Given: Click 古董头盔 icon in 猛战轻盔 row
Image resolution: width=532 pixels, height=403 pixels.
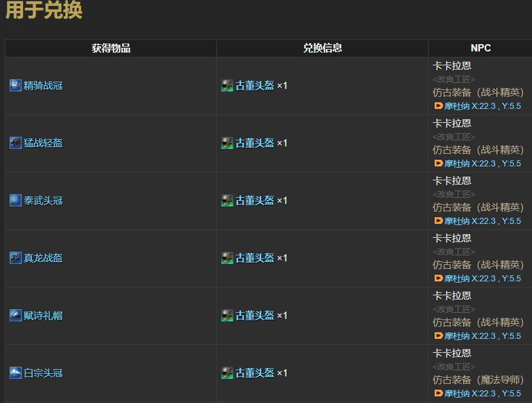Looking at the screenshot, I should click(227, 143).
